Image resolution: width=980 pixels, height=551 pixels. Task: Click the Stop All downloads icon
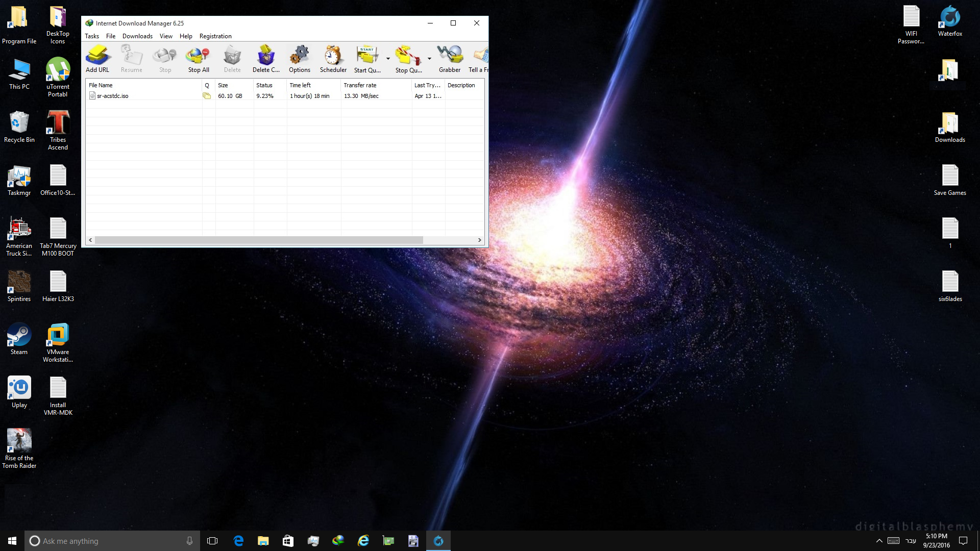pyautogui.click(x=198, y=59)
